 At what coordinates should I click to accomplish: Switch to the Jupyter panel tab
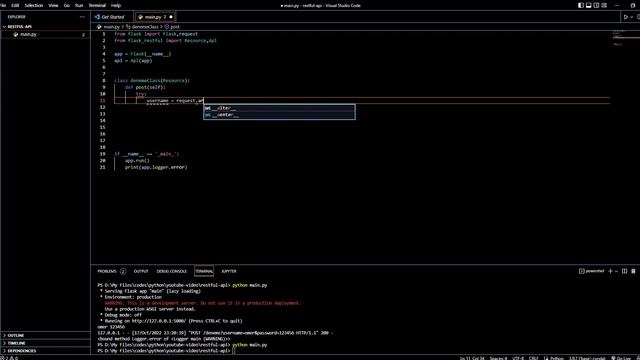click(229, 271)
